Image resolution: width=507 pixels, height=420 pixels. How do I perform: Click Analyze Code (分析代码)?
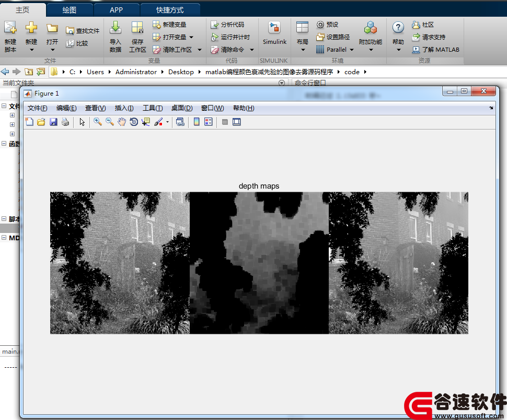pyautogui.click(x=228, y=25)
